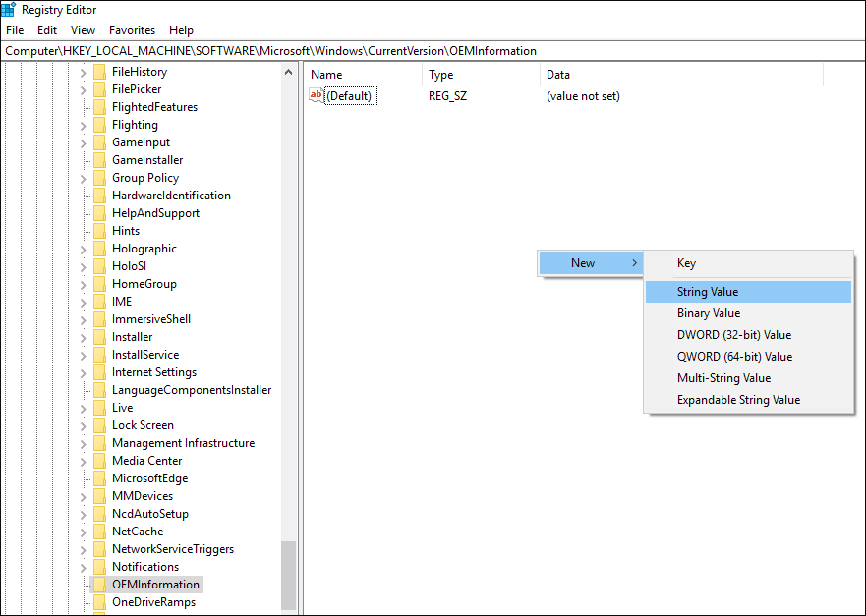Click the FileHistory folder icon
Image resolution: width=866 pixels, height=616 pixels.
tap(100, 72)
